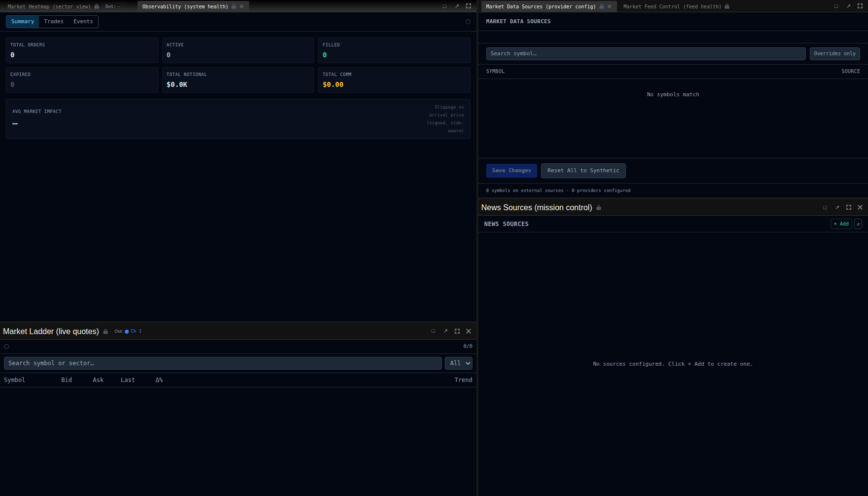Pop out the Market Ladder panel
This screenshot has height=496, width=868.
tap(445, 331)
